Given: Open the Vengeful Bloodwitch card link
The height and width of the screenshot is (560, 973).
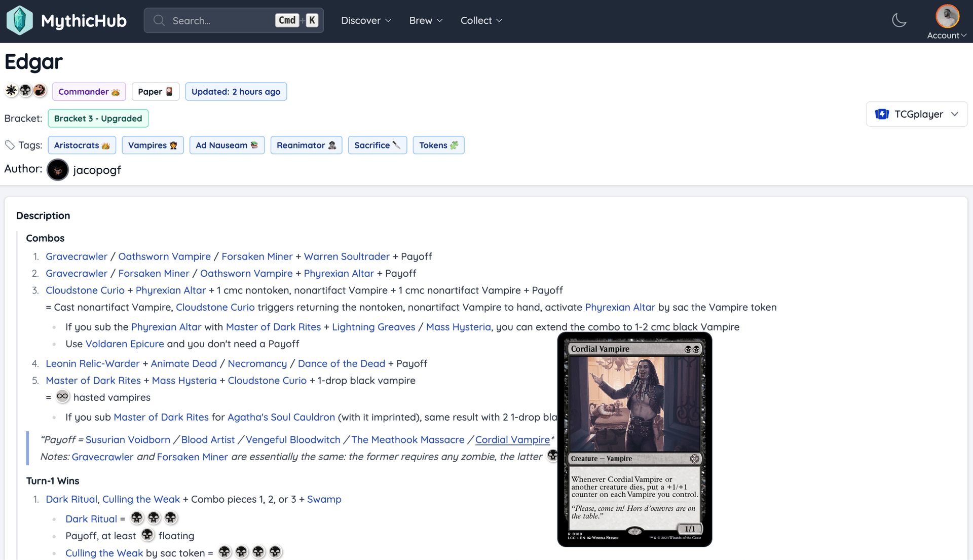Looking at the screenshot, I should coord(293,440).
